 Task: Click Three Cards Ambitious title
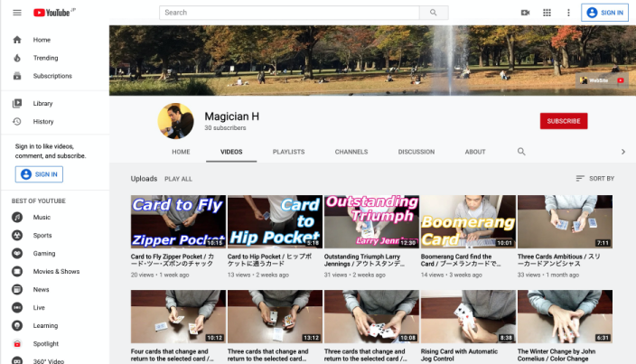(x=559, y=260)
